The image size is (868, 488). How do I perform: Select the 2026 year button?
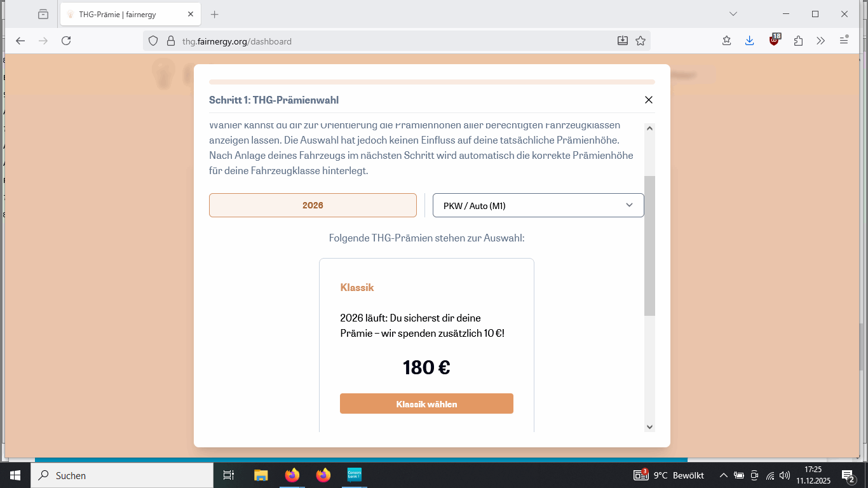tap(313, 205)
